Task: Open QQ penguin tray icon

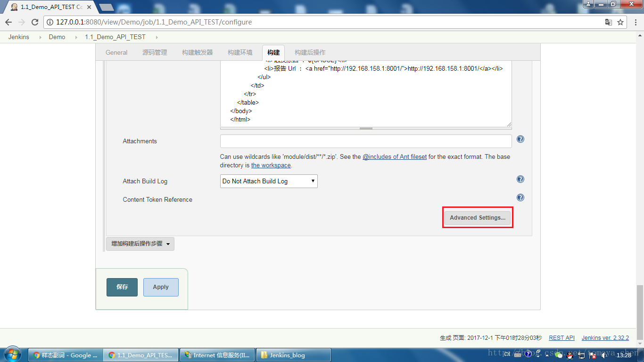Action: pyautogui.click(x=570, y=354)
